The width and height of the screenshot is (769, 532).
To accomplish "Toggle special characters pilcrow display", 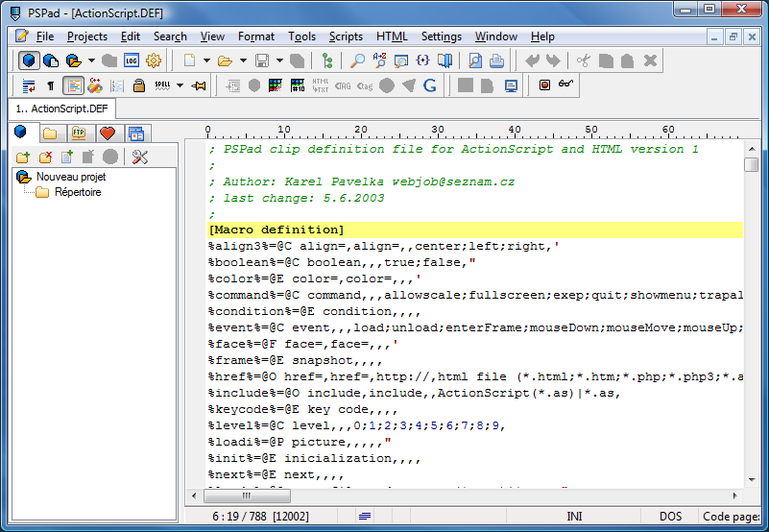I will tap(51, 85).
